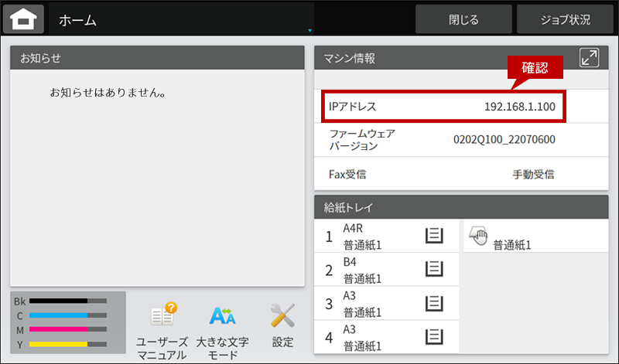Screen dimensions: 619x364
Task: Expand the machine information panel
Action: click(589, 58)
